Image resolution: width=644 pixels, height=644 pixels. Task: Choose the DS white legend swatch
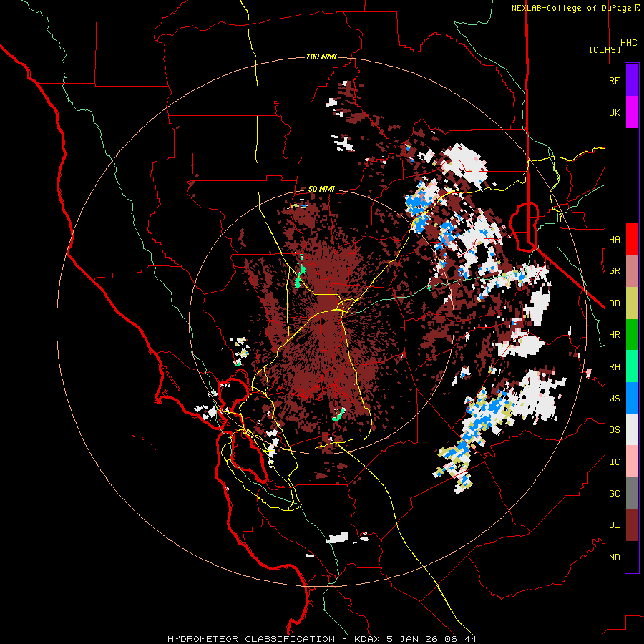632,430
